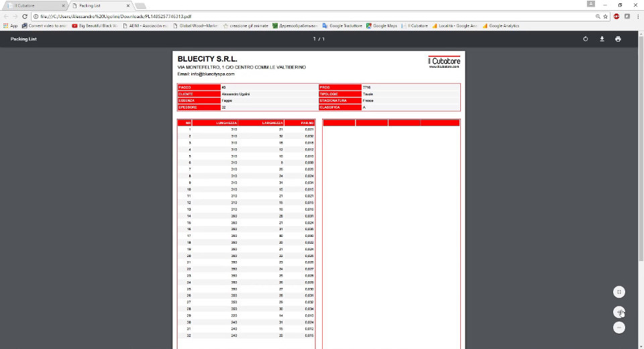Bookmark this page with the star
This screenshot has height=349, width=644.
[605, 16]
